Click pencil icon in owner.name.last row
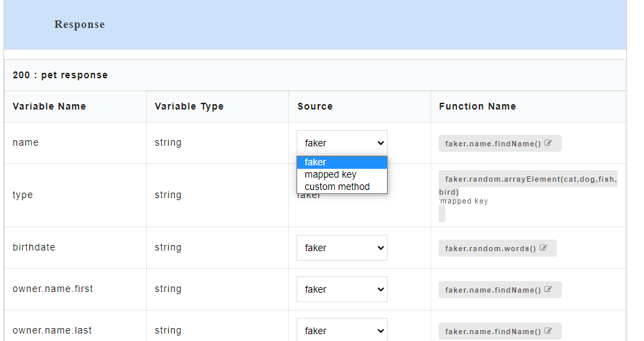This screenshot has height=341, width=644. tap(548, 331)
